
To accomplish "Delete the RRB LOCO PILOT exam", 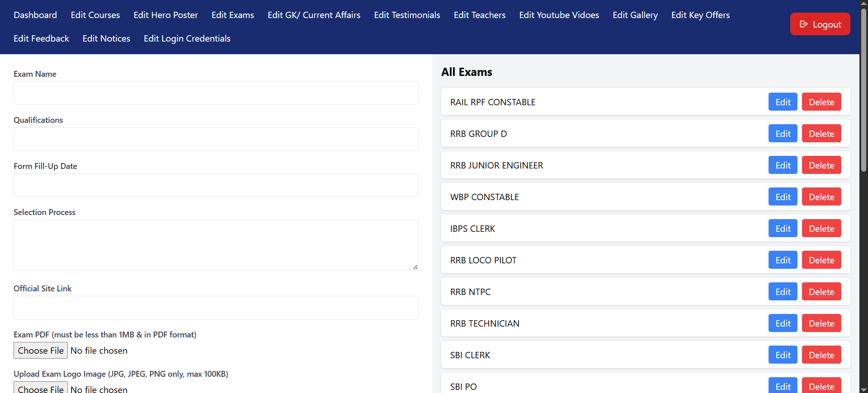I will coord(821,260).
